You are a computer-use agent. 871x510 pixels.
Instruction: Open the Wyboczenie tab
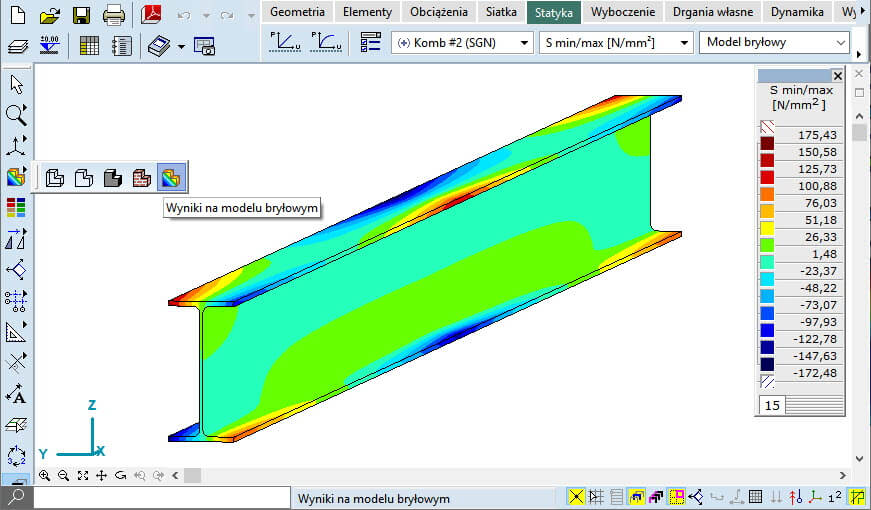coord(623,12)
